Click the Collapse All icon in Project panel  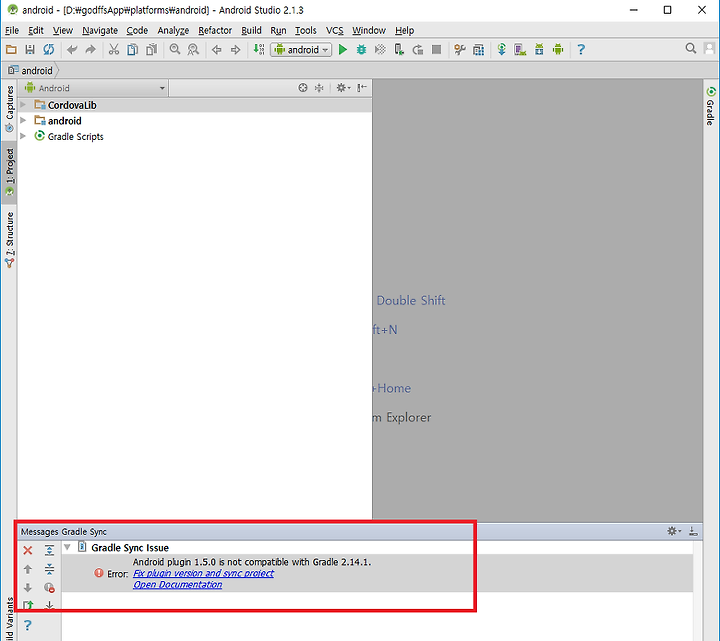(319, 88)
